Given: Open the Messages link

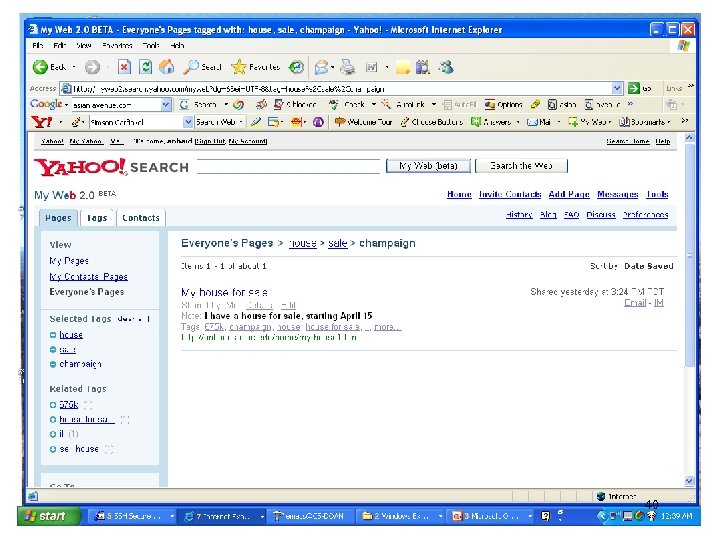Looking at the screenshot, I should [x=618, y=194].
